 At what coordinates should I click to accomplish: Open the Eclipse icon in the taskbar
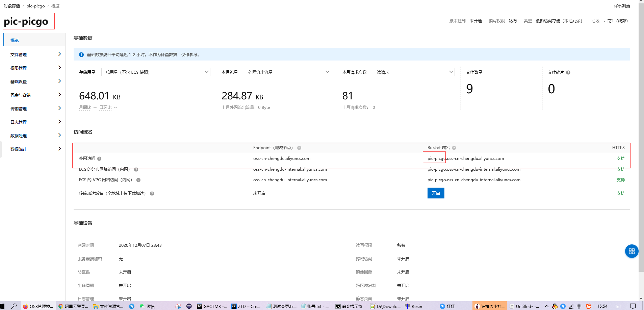(x=189, y=306)
